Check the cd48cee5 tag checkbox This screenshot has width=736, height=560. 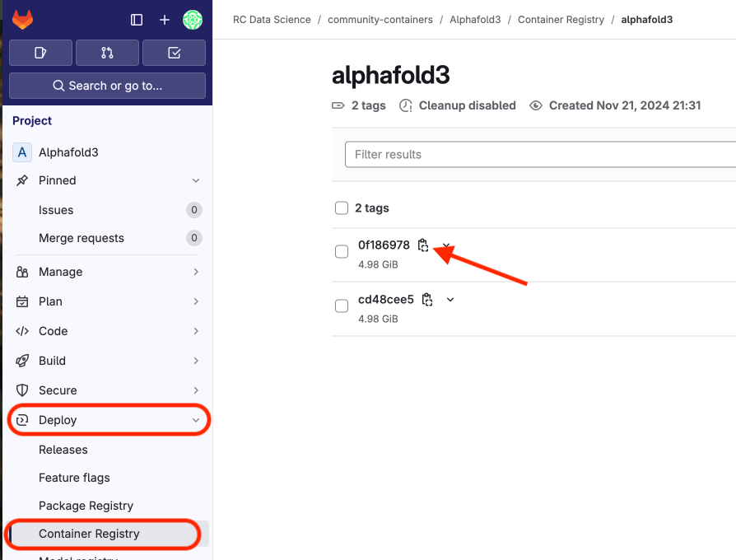[x=342, y=306]
